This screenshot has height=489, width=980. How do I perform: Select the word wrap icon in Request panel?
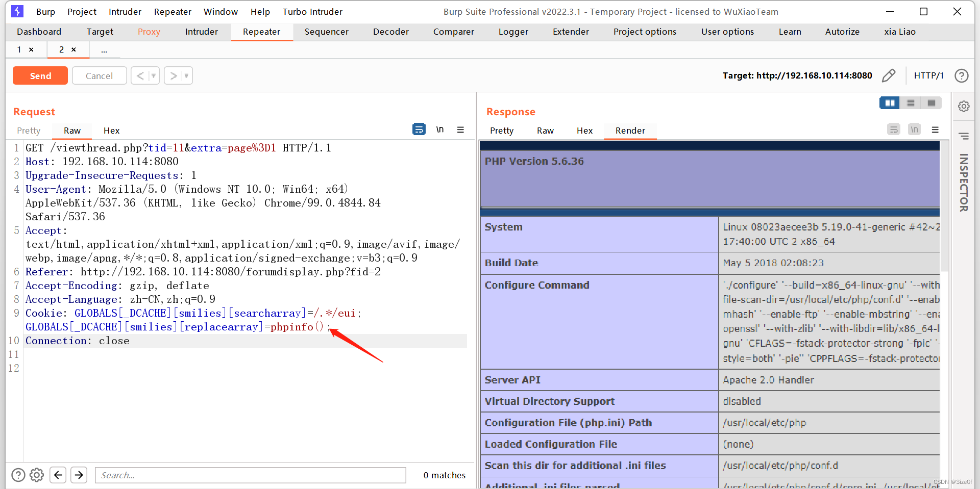pyautogui.click(x=419, y=129)
